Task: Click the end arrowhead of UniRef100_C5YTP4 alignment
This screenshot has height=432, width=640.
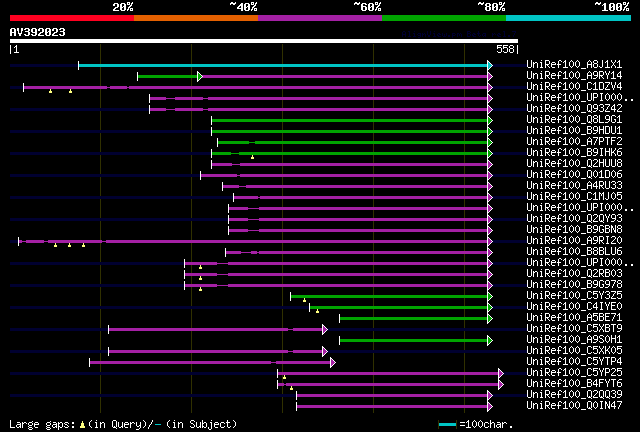Action: (333, 362)
